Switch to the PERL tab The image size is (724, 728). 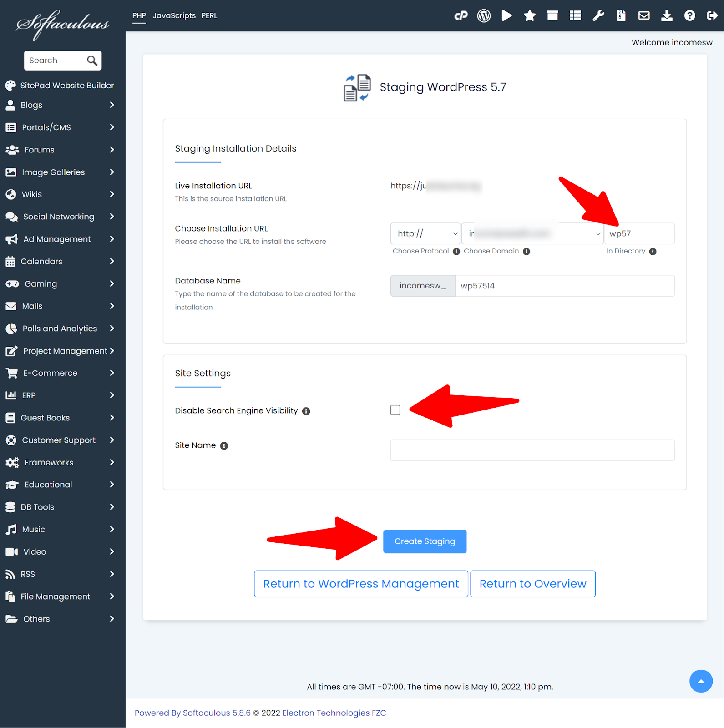[x=209, y=15]
